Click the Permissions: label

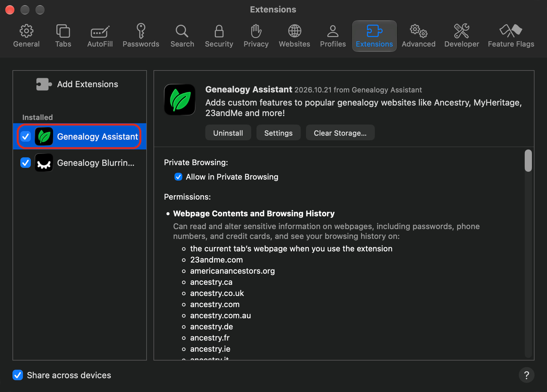(x=187, y=197)
